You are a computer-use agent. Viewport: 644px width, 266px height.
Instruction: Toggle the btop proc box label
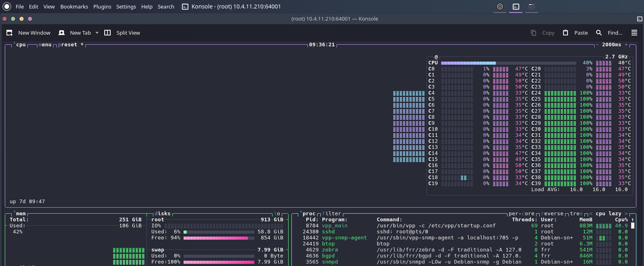pyautogui.click(x=308, y=214)
